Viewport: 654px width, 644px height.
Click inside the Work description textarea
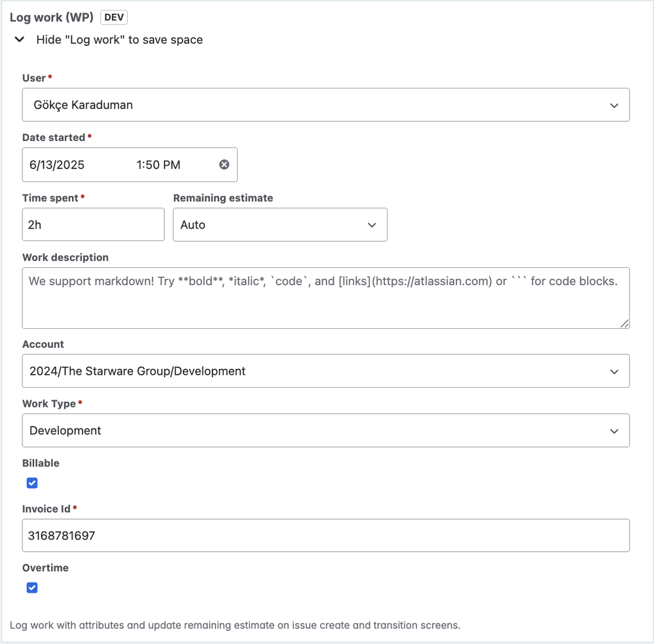tap(326, 298)
